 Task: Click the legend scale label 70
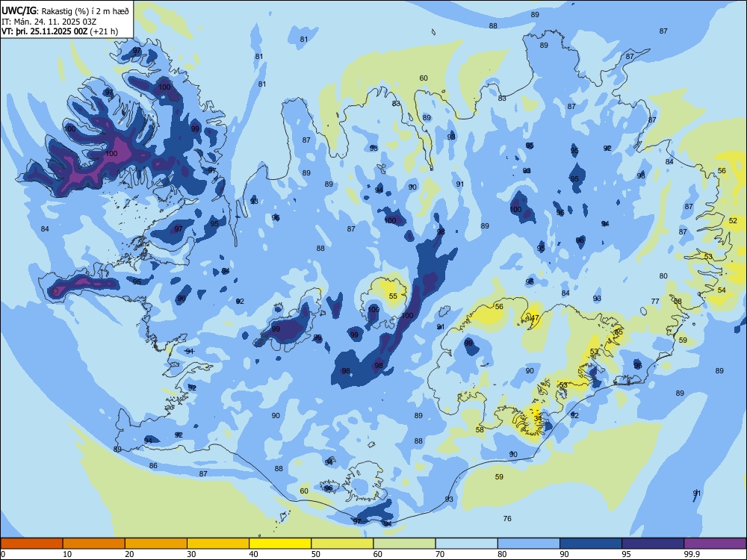[x=440, y=554]
